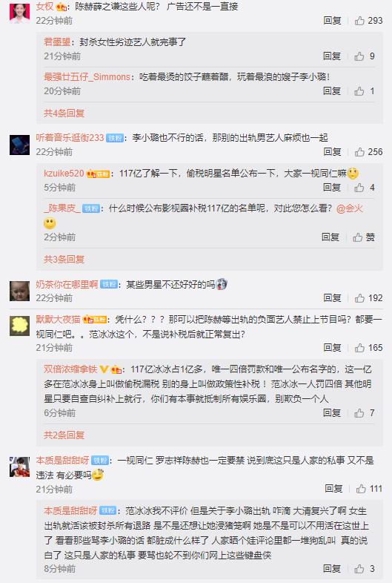
Task: Like 奶茶你在哪里啊's comment with 192 likes
Action: (x=368, y=298)
